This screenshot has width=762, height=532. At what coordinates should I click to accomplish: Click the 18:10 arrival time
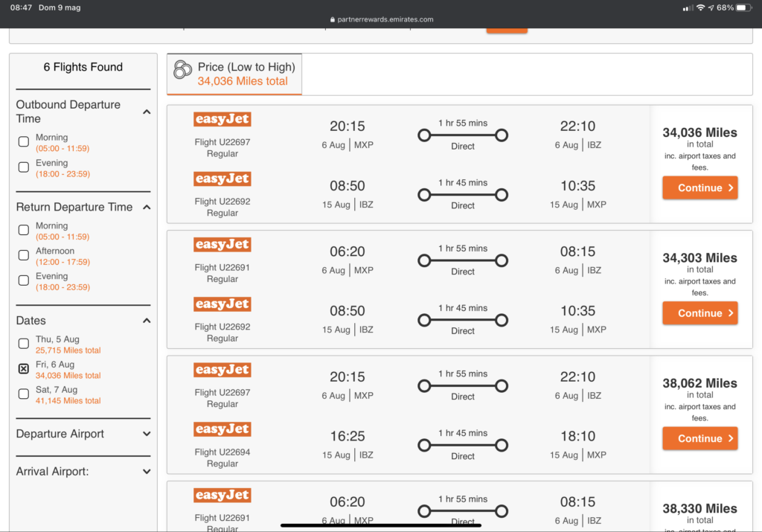coord(577,436)
